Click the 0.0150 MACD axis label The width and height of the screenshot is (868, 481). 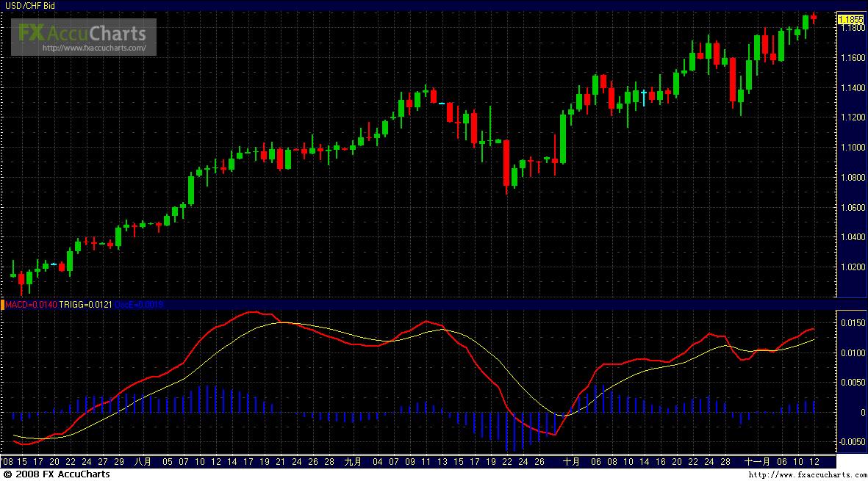[853, 322]
